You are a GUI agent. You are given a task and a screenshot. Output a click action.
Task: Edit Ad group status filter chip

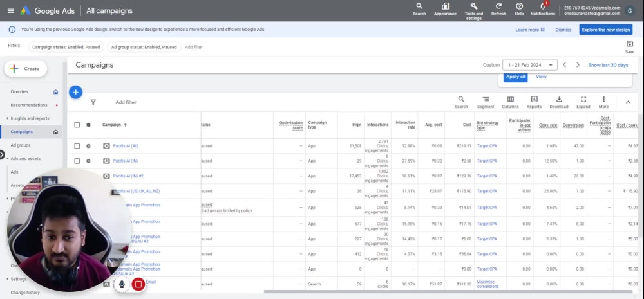[144, 47]
